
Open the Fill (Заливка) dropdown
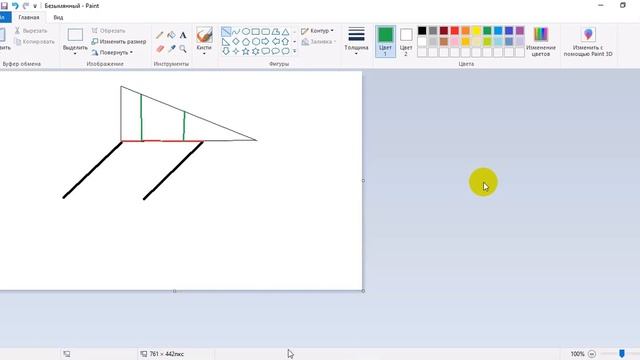(x=318, y=42)
